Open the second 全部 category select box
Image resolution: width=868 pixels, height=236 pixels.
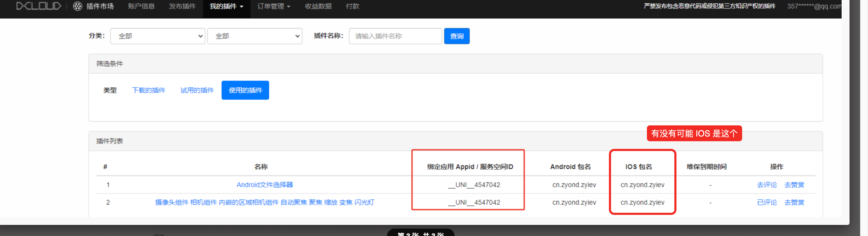[x=255, y=36]
